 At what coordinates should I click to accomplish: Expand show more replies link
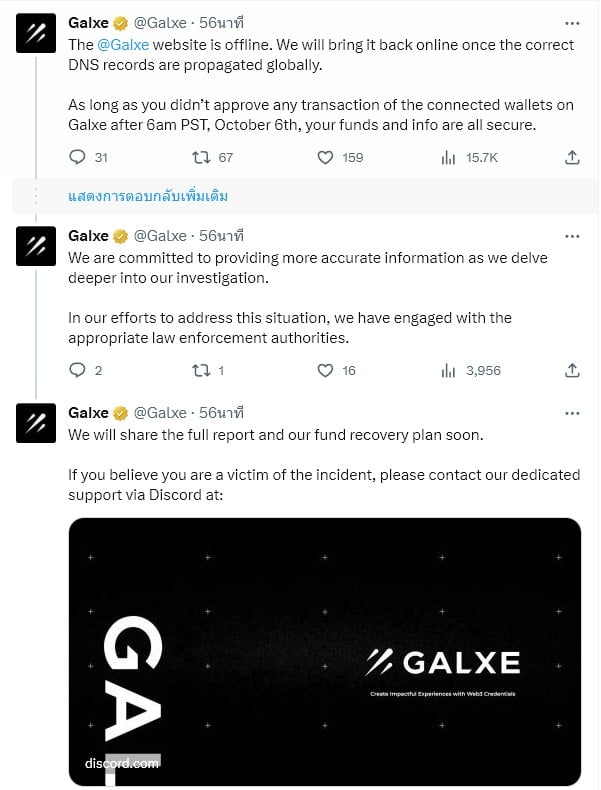[148, 196]
